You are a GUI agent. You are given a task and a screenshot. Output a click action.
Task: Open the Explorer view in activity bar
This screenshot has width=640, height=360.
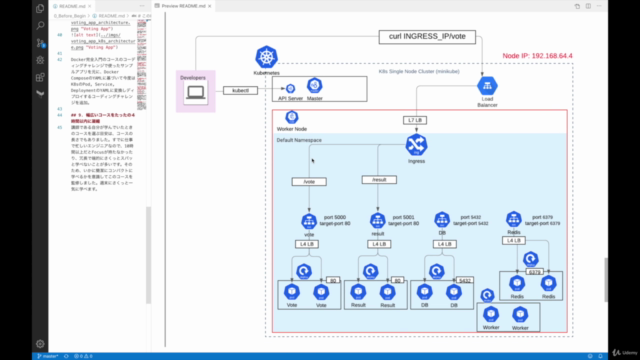pos(40,8)
